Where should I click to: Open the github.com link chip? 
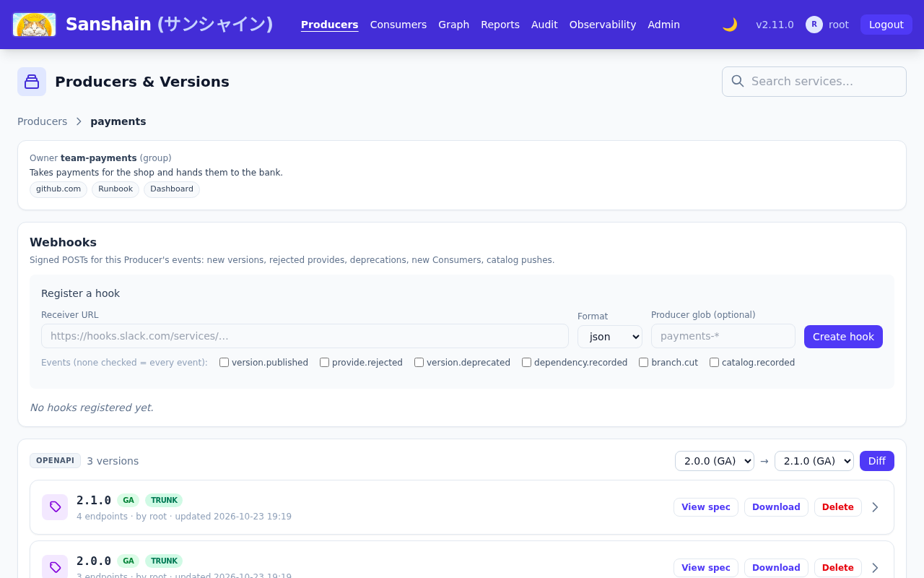pos(58,189)
